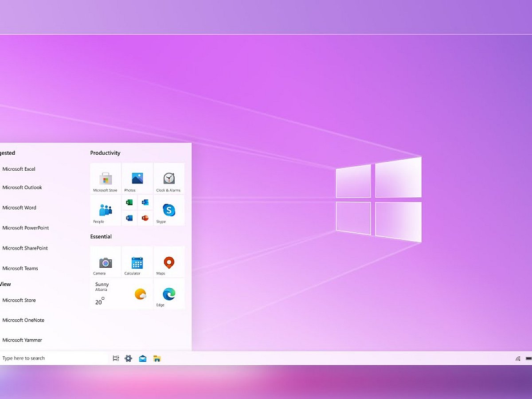532x399 pixels.
Task: Click the Wi-Fi network tray icon
Action: (518, 359)
